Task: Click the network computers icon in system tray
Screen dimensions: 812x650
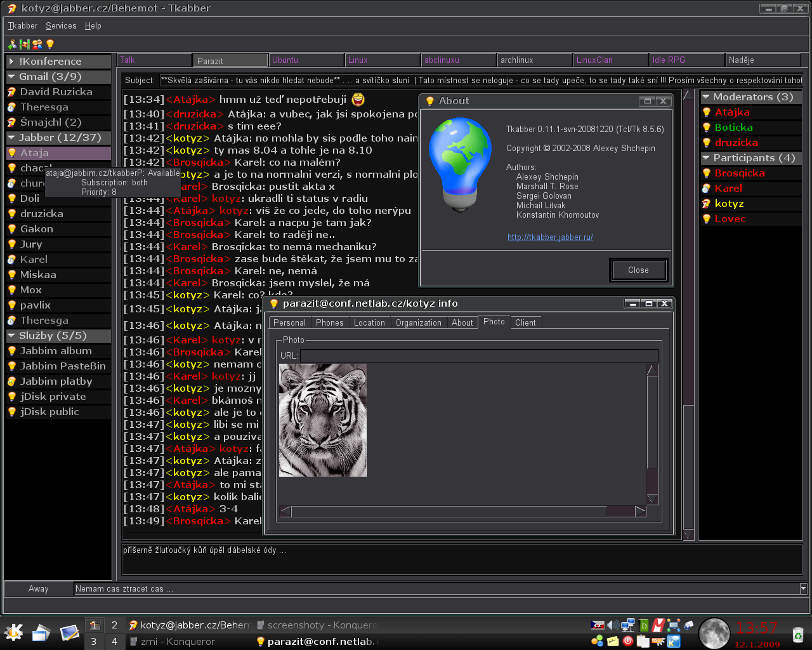Action: 628,626
